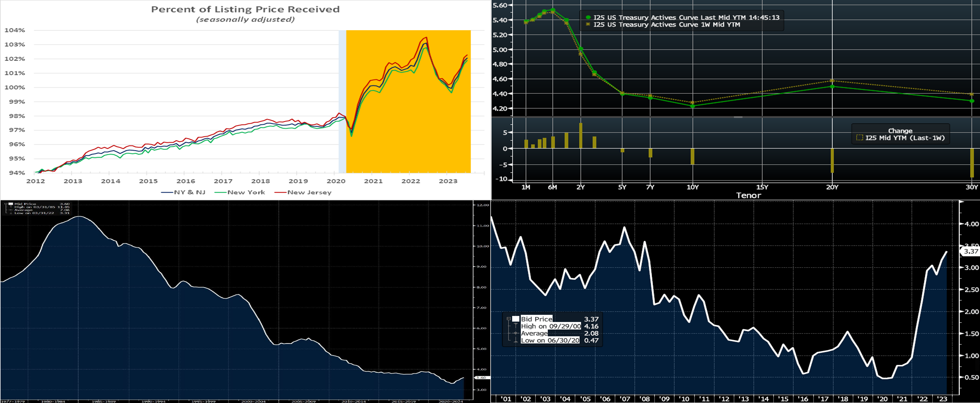
Task: Select the High on 09/29/00 marker icon
Action: point(515,326)
